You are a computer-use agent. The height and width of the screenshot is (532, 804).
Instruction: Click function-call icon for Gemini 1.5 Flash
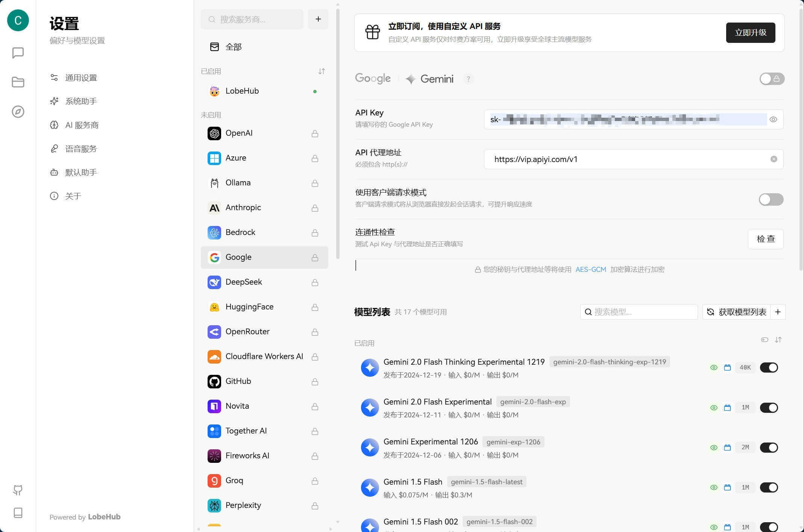[727, 487]
